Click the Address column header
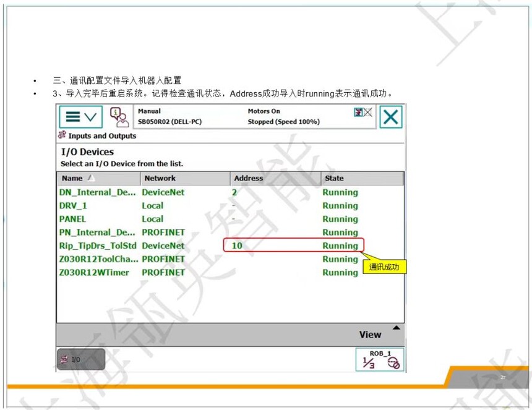This screenshot has height=410, width=532. point(275,178)
